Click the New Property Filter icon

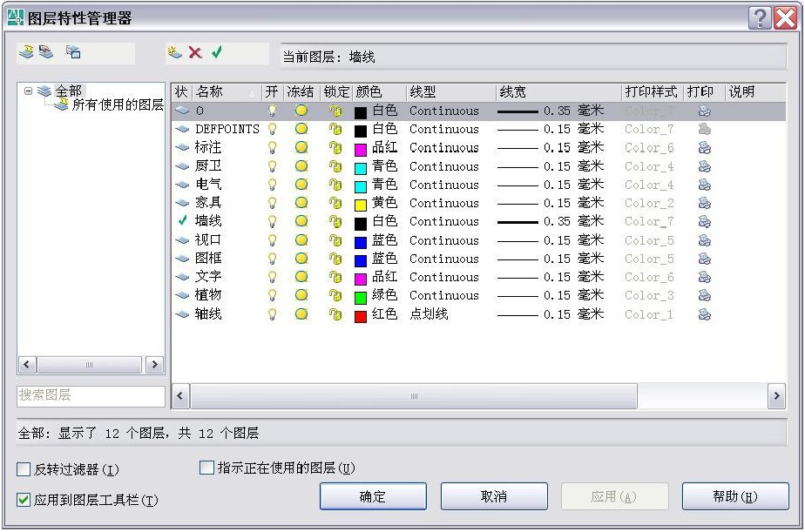point(26,52)
